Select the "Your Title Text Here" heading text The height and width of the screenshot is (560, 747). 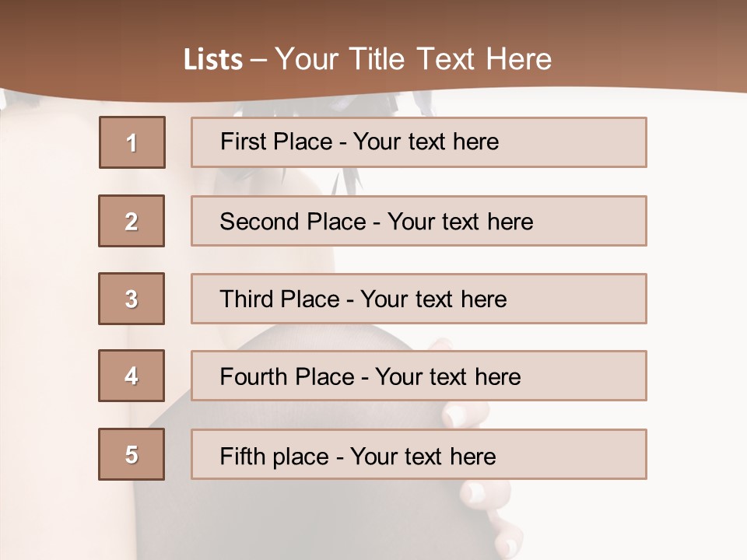pos(413,60)
